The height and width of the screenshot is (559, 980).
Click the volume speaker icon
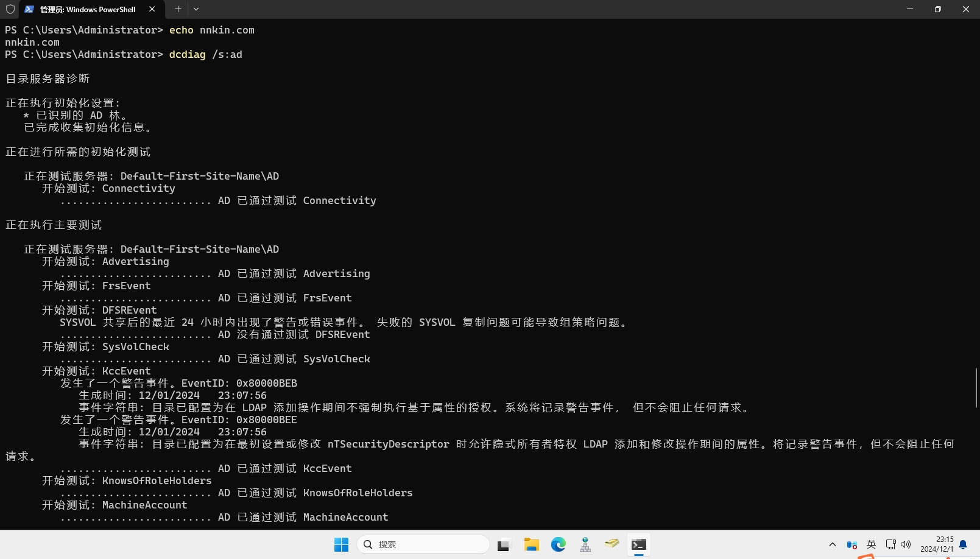pyautogui.click(x=906, y=544)
